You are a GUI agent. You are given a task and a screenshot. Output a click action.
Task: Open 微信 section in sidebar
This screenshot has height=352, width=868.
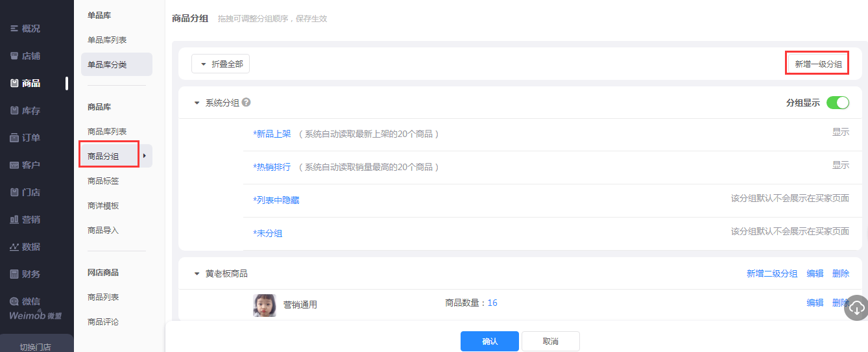point(30,301)
